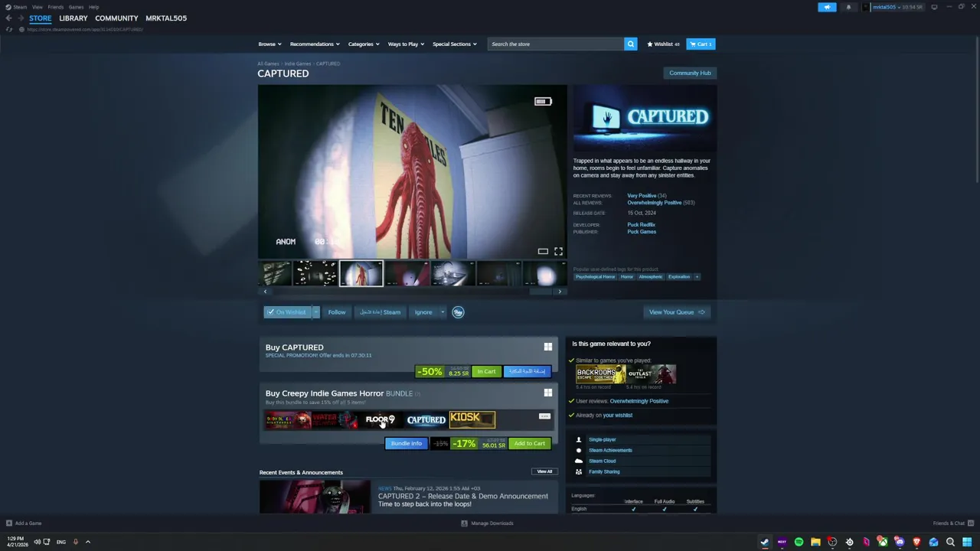
Task: Click the round icon beside Ignore
Action: point(458,312)
